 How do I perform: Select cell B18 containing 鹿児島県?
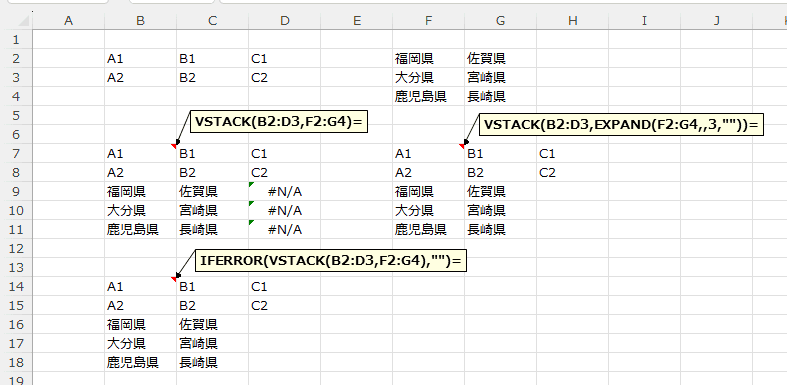(x=141, y=362)
